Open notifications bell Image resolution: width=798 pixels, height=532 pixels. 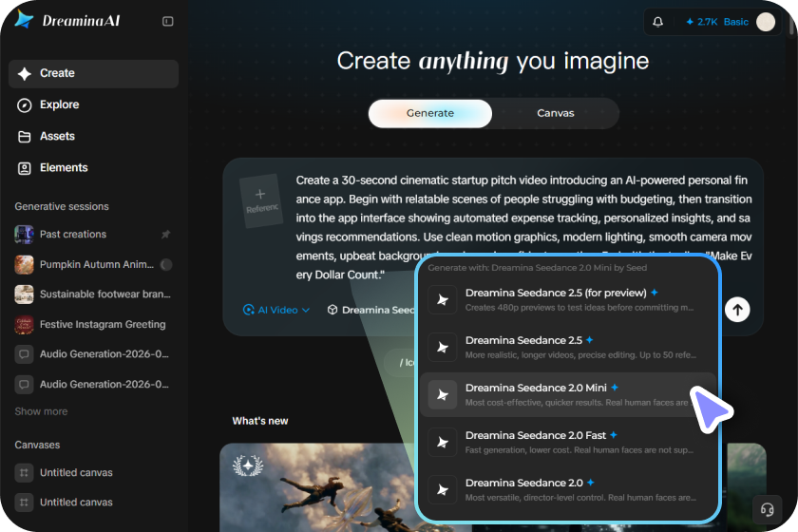pyautogui.click(x=657, y=22)
